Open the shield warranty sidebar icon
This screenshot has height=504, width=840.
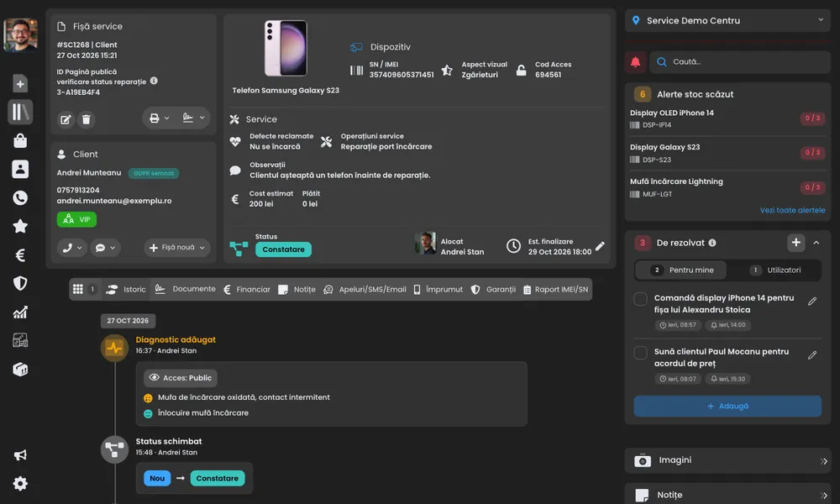point(20,283)
